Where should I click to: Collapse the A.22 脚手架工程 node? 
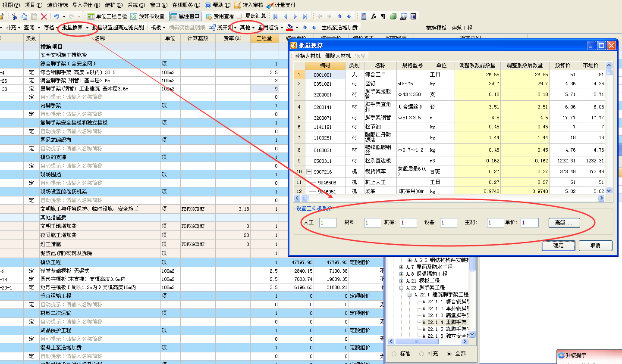[402, 288]
